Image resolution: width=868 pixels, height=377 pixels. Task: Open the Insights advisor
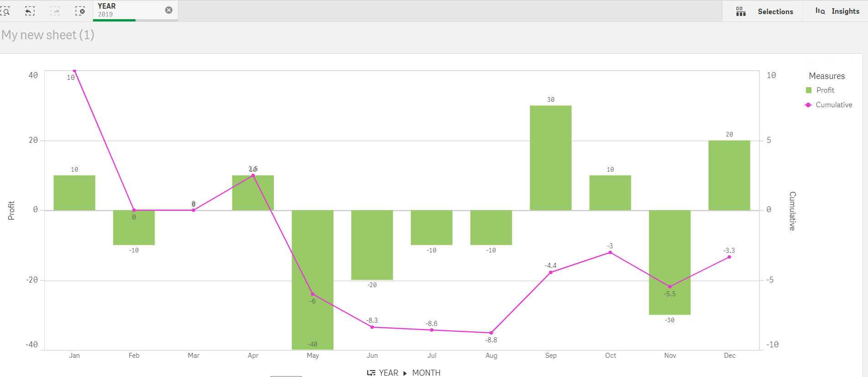pyautogui.click(x=837, y=11)
